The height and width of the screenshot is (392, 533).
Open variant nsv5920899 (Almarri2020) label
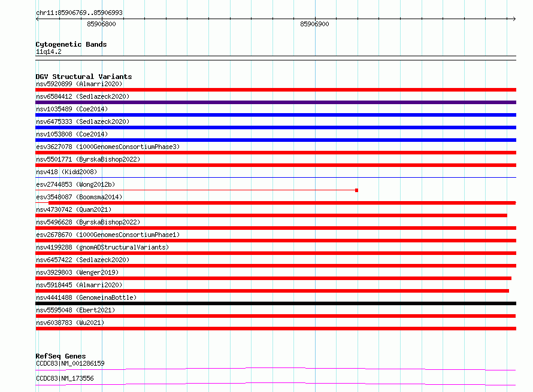tap(79, 84)
